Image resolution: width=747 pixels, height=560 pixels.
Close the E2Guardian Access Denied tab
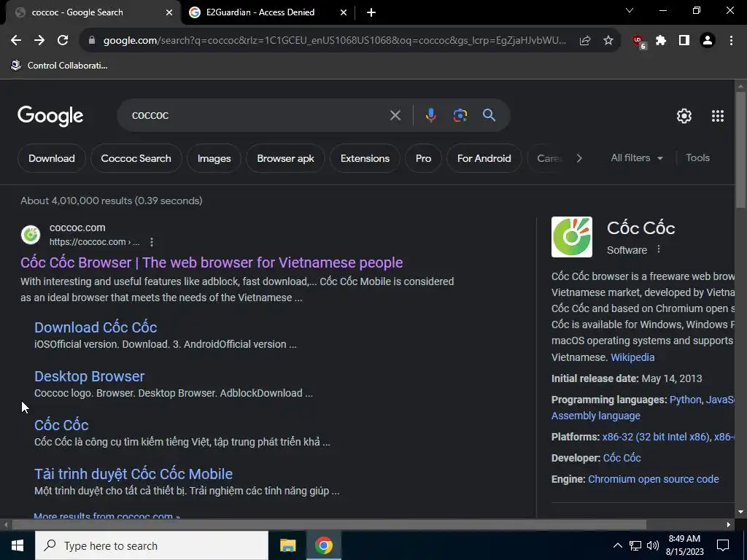[x=344, y=12]
